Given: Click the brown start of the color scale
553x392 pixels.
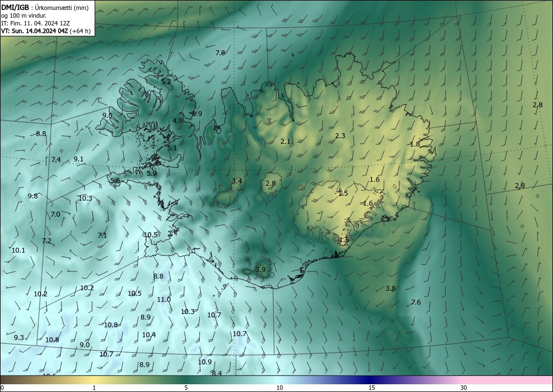Looking at the screenshot, I should pos(14,380).
